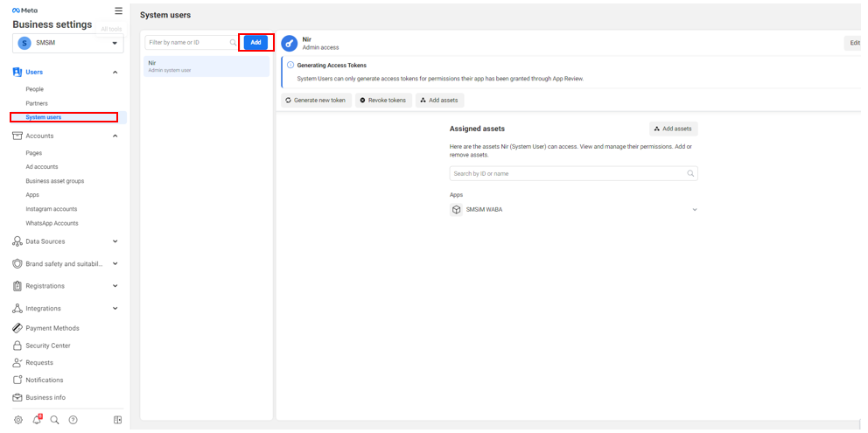Viewport: 868px width, 433px height.
Task: Collapse the Users section chevron
Action: point(115,72)
